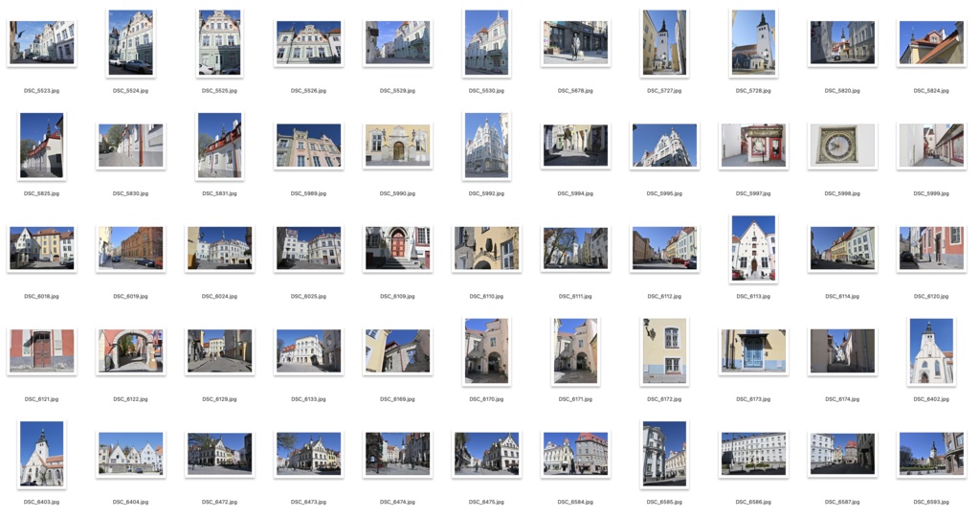Select the DSC_5820.jpg thumbnail
This screenshot has width=980, height=518.
(x=842, y=42)
